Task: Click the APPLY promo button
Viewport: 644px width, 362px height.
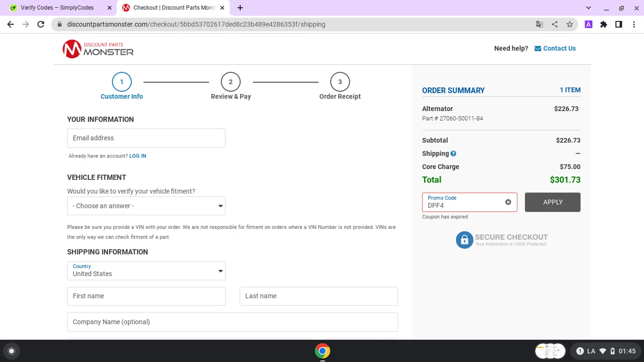Action: (553, 202)
